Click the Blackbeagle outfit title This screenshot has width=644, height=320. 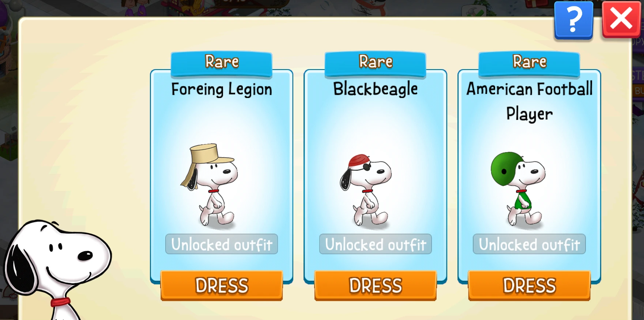click(x=376, y=89)
